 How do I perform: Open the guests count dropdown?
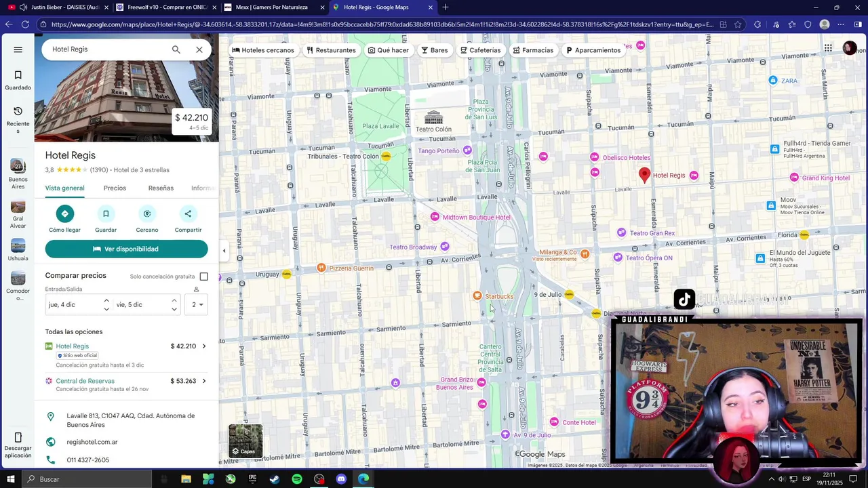click(197, 305)
